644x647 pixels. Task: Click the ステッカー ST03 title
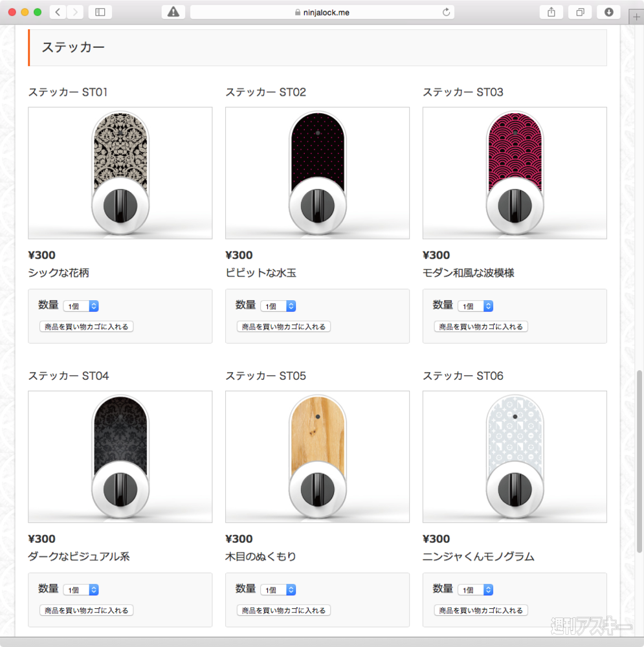pos(463,92)
